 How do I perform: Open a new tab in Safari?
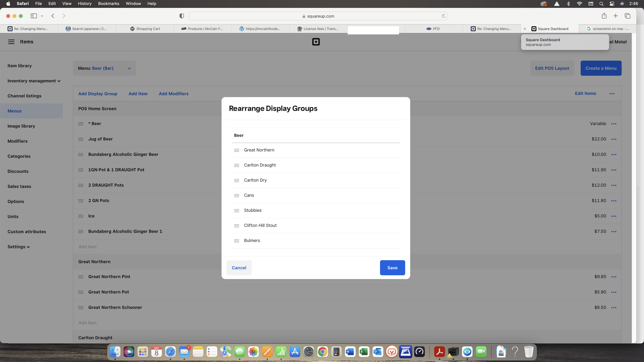pos(616,16)
